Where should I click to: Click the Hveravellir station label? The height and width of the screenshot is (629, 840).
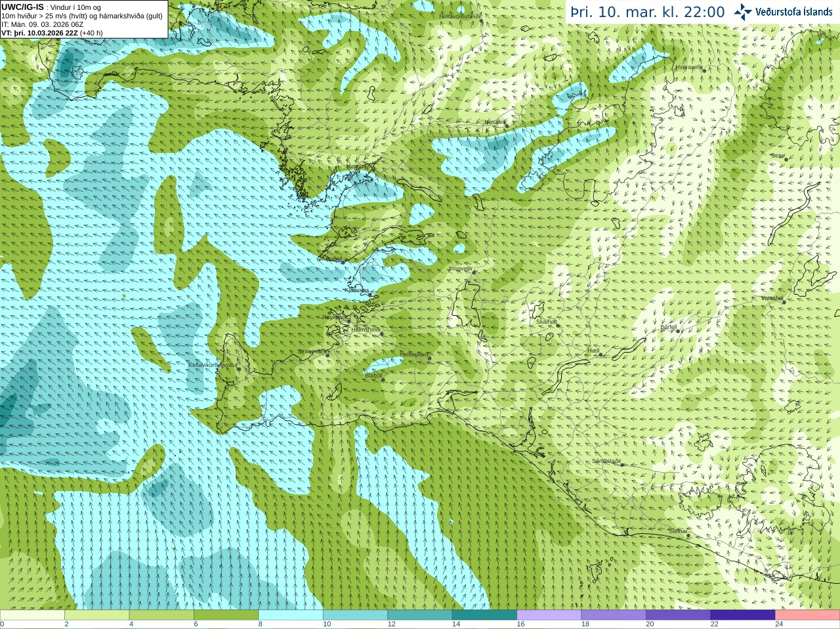689,67
